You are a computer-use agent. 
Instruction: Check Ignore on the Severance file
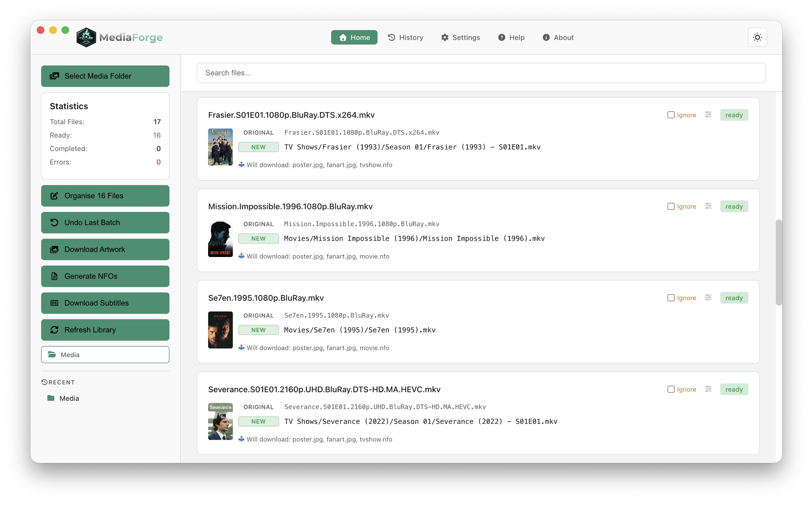[x=671, y=389]
